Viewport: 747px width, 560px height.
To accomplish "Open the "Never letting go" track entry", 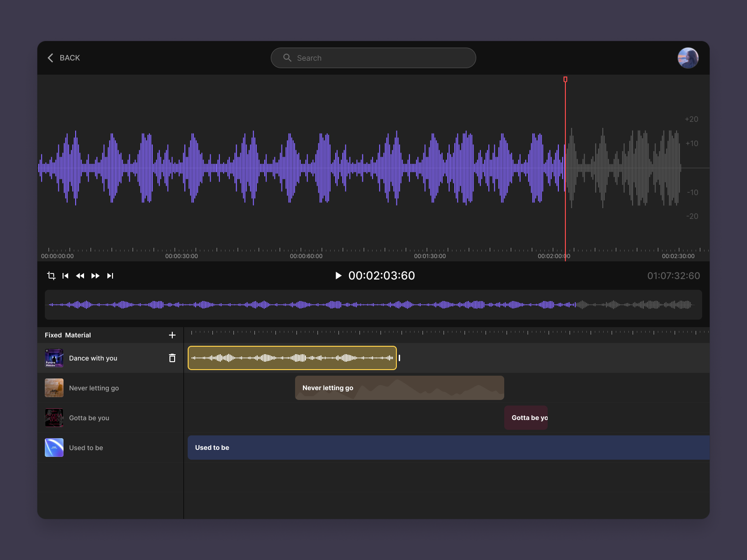I will [94, 388].
